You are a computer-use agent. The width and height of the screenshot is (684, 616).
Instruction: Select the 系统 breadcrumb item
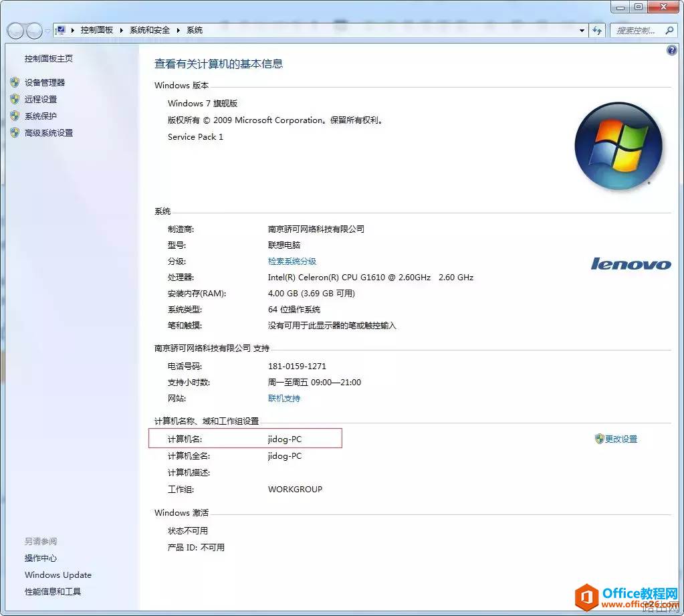click(x=195, y=30)
